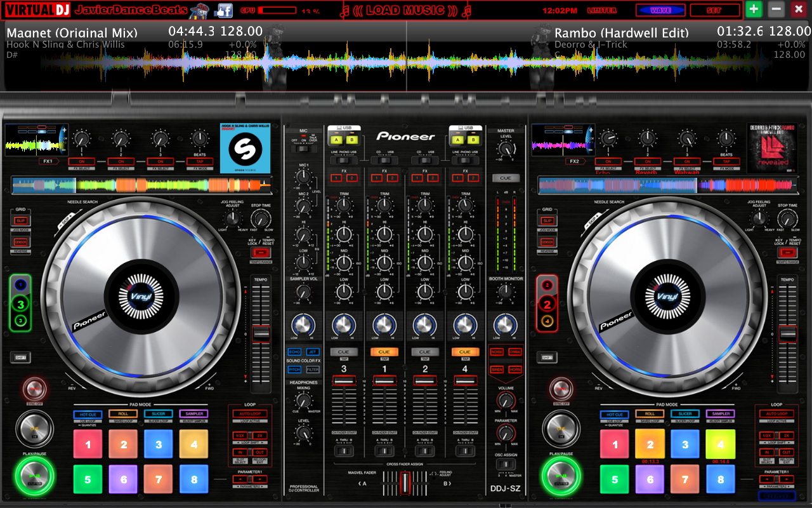Click the left deck Play/Pause button
Image resolution: width=812 pixels, height=508 pixels.
pos(35,476)
